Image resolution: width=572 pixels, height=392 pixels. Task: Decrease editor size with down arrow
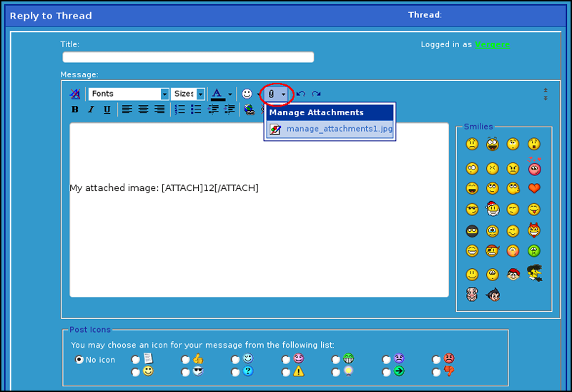coord(546,98)
